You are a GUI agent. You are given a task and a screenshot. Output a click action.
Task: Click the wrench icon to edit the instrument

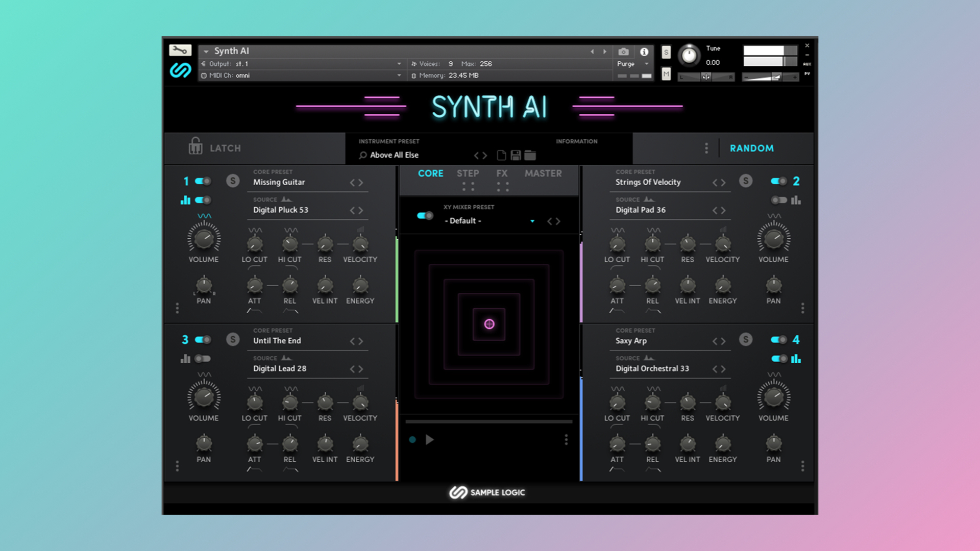click(x=181, y=49)
